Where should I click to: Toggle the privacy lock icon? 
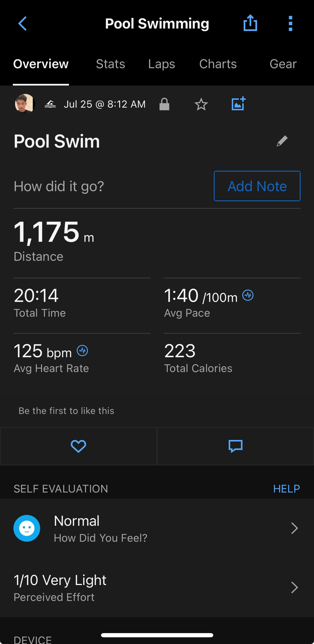(164, 104)
